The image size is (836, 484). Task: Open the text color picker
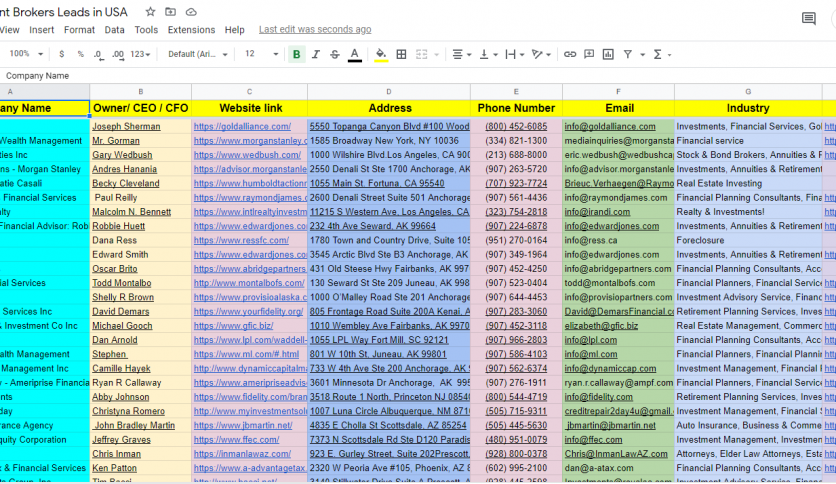click(x=354, y=54)
